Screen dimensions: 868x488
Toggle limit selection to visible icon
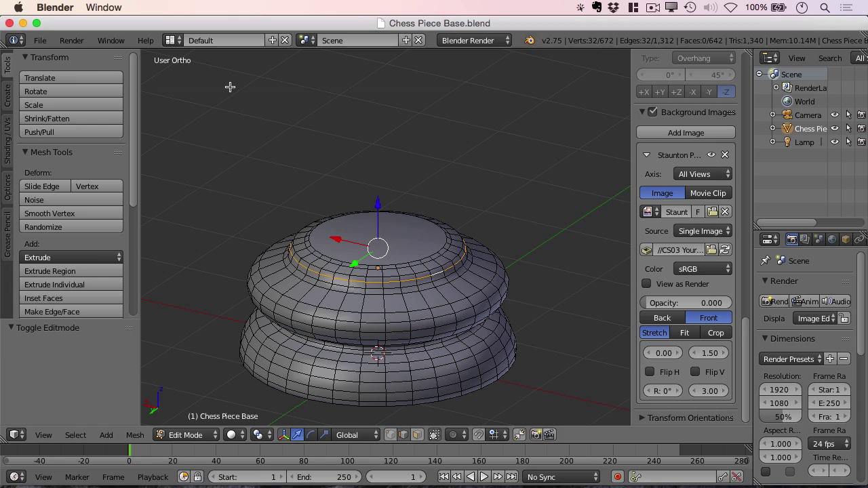[435, 434]
